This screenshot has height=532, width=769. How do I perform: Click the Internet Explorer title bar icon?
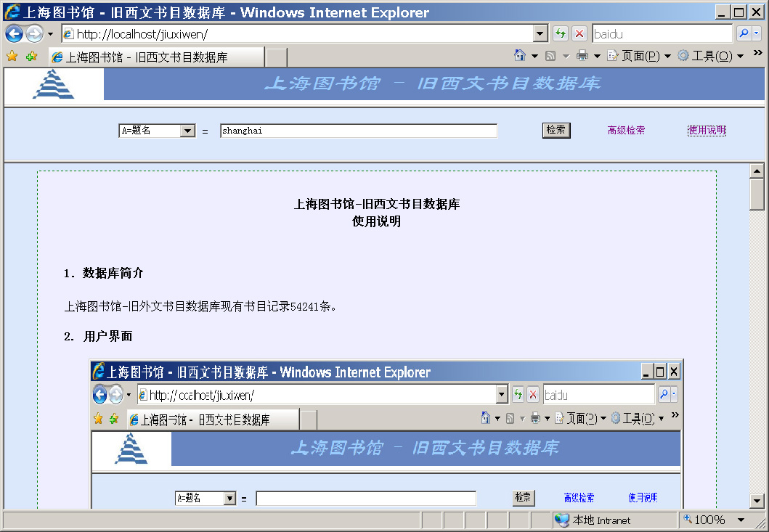[12, 12]
